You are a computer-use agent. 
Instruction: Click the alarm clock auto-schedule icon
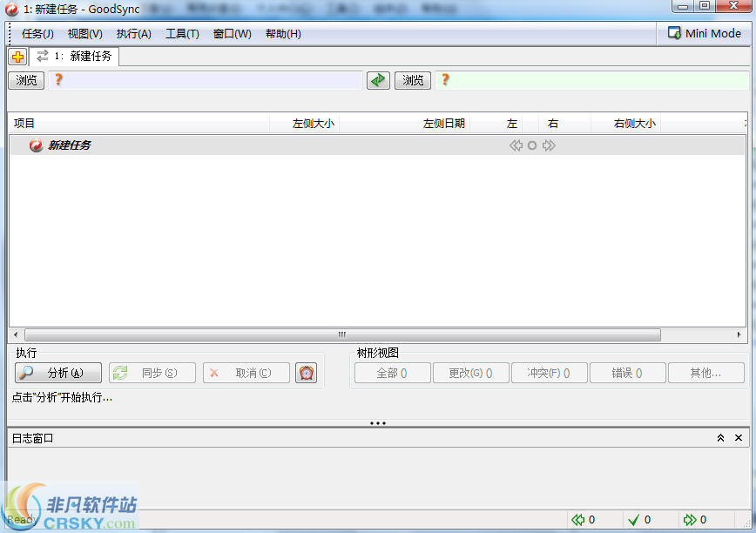[306, 373]
